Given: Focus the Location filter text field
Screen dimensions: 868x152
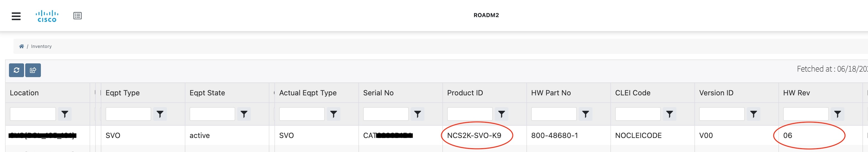Looking at the screenshot, I should [33, 114].
